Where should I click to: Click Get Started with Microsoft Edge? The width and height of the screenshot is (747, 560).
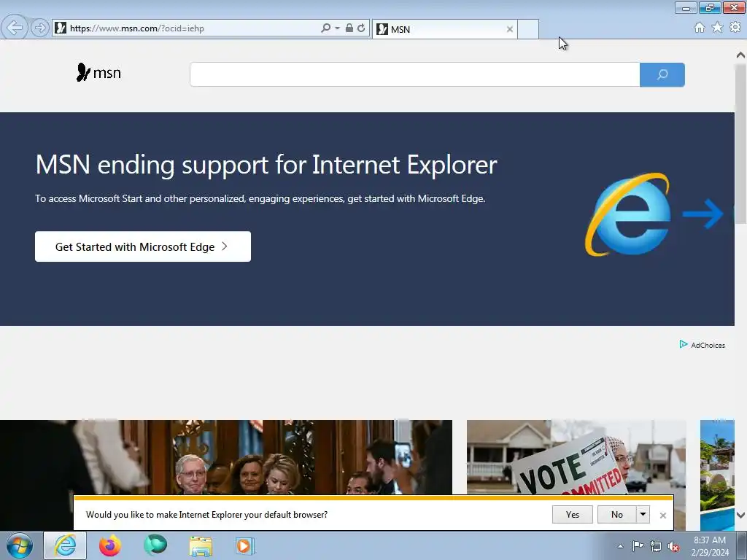143,246
